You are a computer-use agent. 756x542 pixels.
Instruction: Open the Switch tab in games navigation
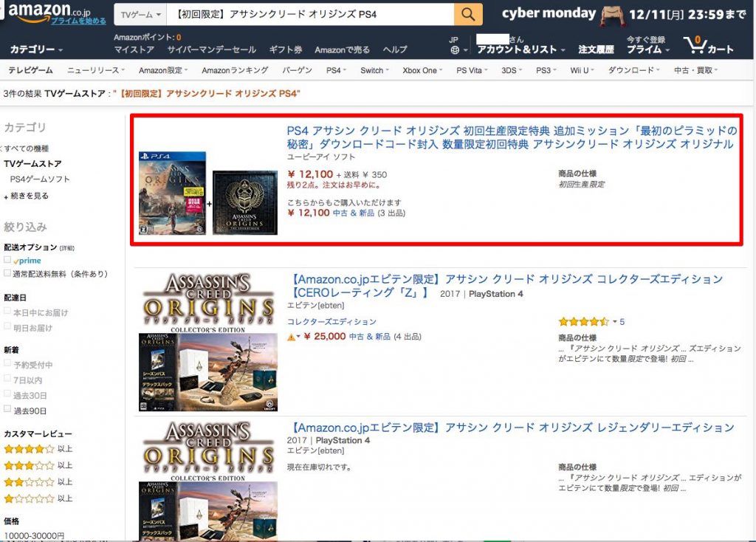tap(374, 70)
